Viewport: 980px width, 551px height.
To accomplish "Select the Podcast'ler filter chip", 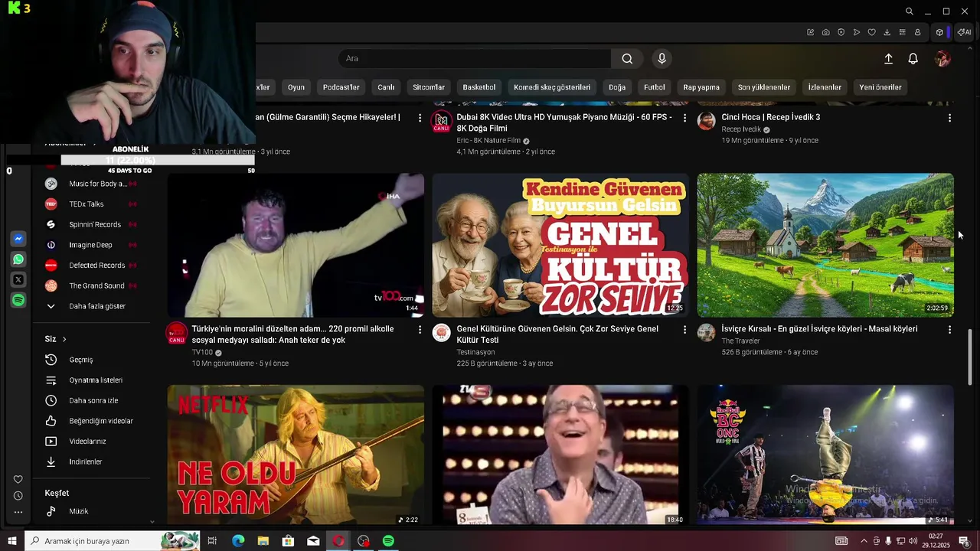I will pyautogui.click(x=341, y=87).
